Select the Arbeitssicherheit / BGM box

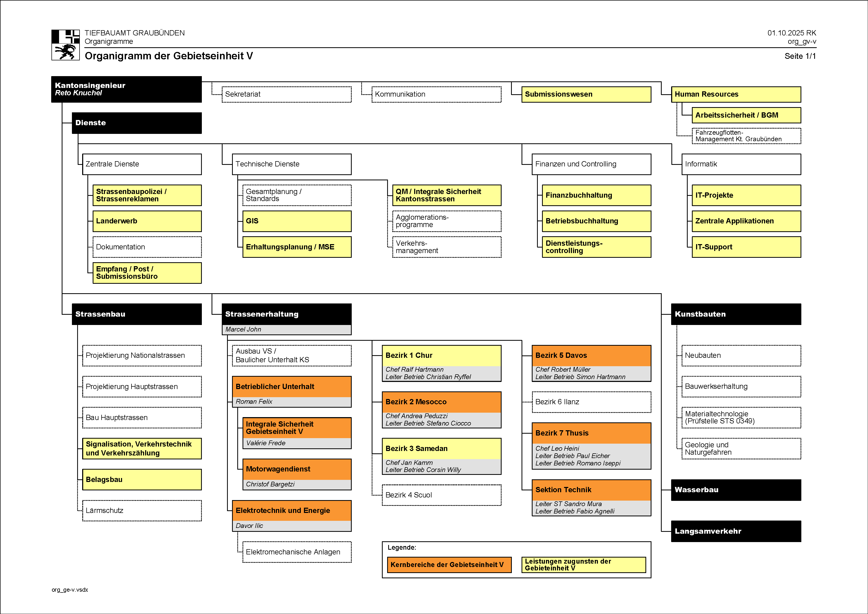point(746,115)
